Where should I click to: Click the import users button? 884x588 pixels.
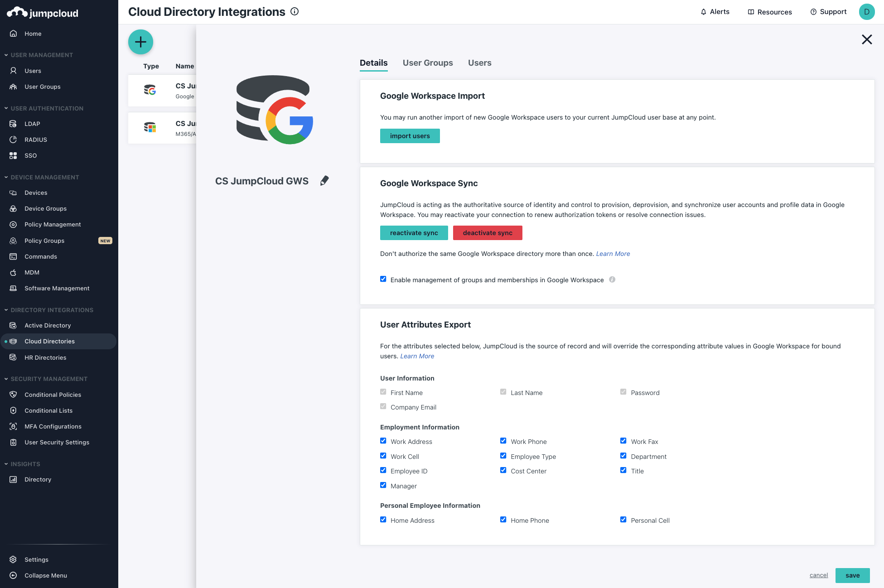(410, 136)
